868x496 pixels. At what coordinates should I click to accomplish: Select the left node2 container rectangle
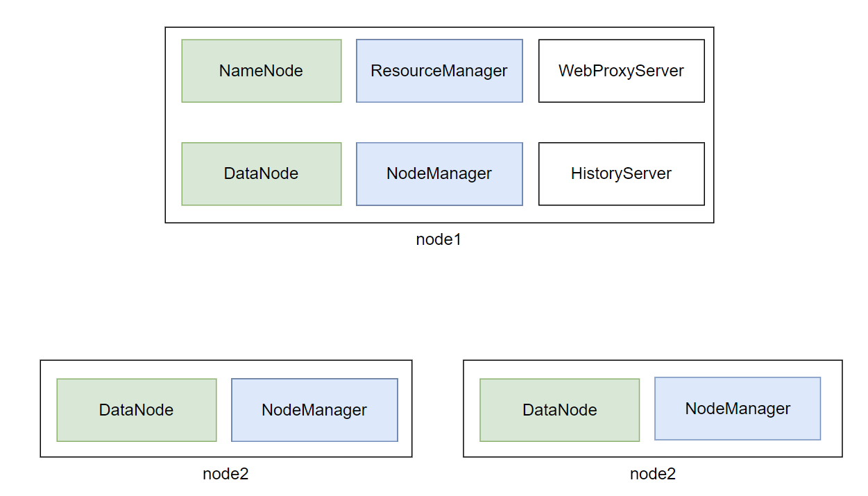click(x=225, y=360)
